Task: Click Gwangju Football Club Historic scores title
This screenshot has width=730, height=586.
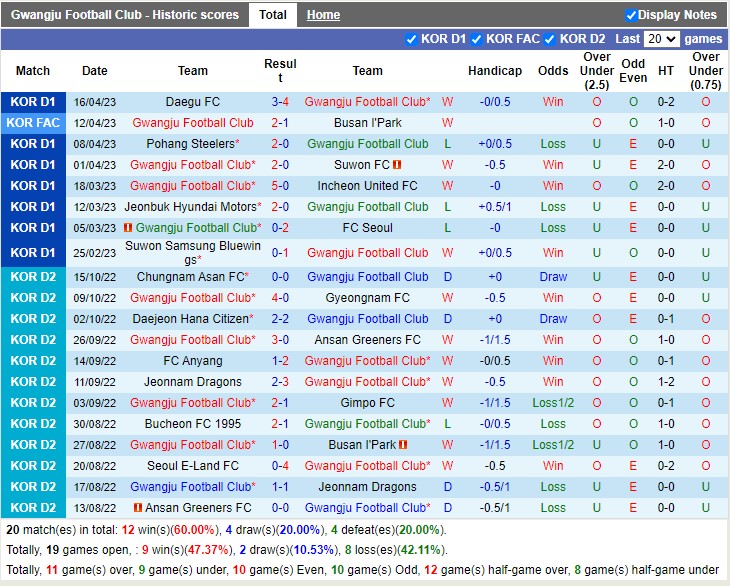Action: pyautogui.click(x=125, y=15)
